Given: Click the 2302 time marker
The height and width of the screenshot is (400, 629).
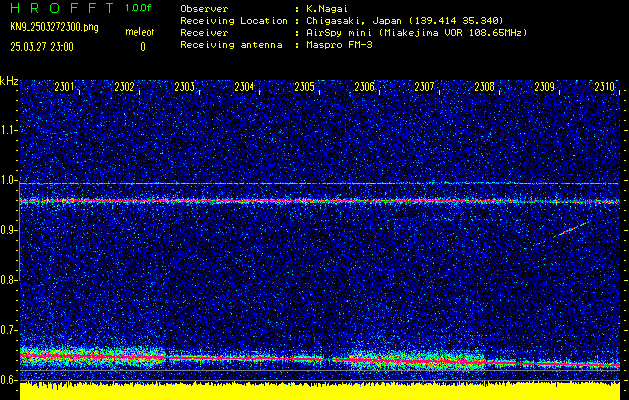Looking at the screenshot, I should (x=124, y=87).
